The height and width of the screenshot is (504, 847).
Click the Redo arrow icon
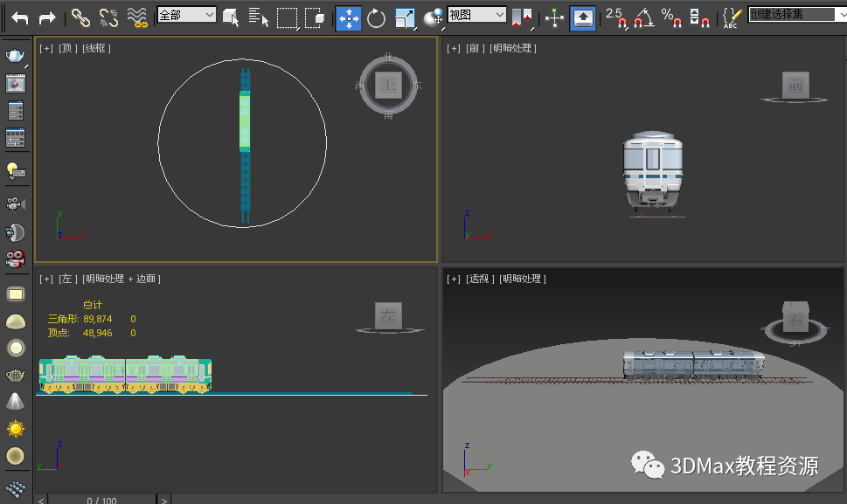click(x=47, y=17)
